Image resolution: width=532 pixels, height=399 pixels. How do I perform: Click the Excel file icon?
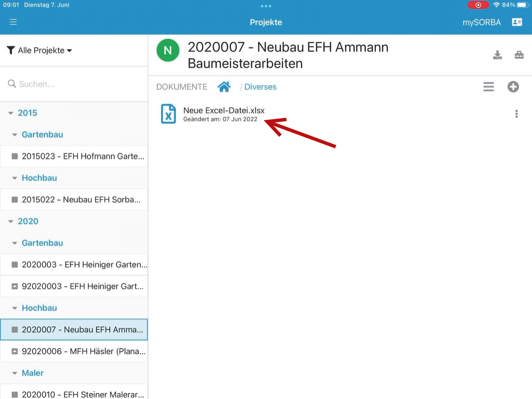[x=168, y=114]
